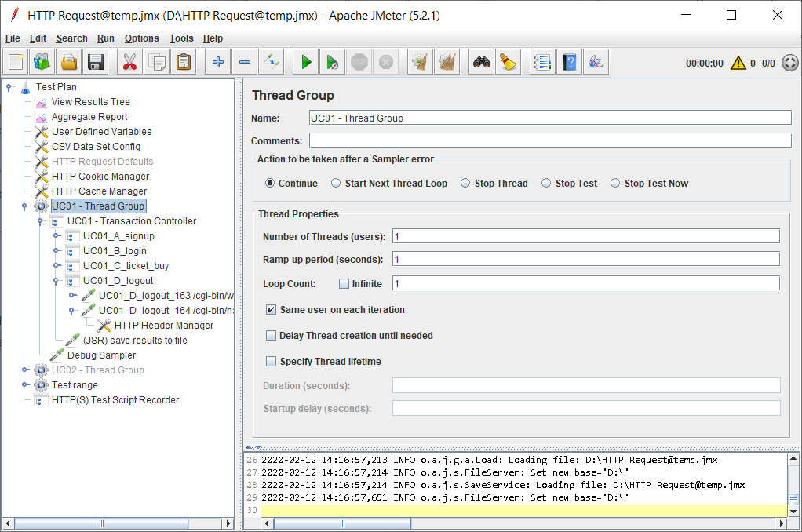Select CSV Data Set Config element
Image resolution: width=802 pixels, height=532 pixels.
[x=96, y=146]
